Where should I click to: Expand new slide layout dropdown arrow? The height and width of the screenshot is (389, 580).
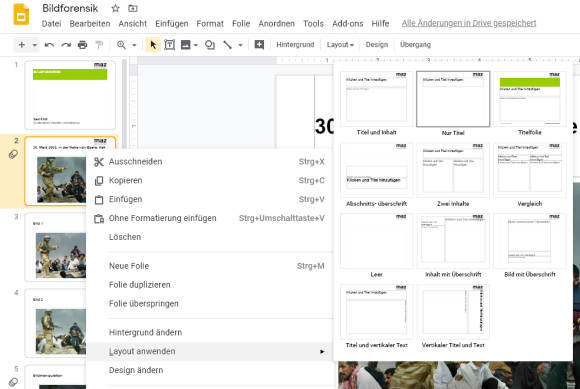pos(34,45)
